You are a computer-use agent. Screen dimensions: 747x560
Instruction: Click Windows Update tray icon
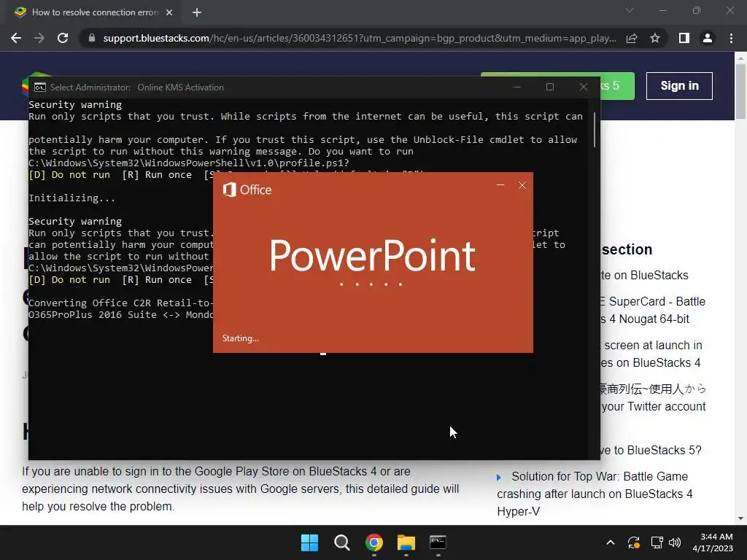pyautogui.click(x=634, y=542)
